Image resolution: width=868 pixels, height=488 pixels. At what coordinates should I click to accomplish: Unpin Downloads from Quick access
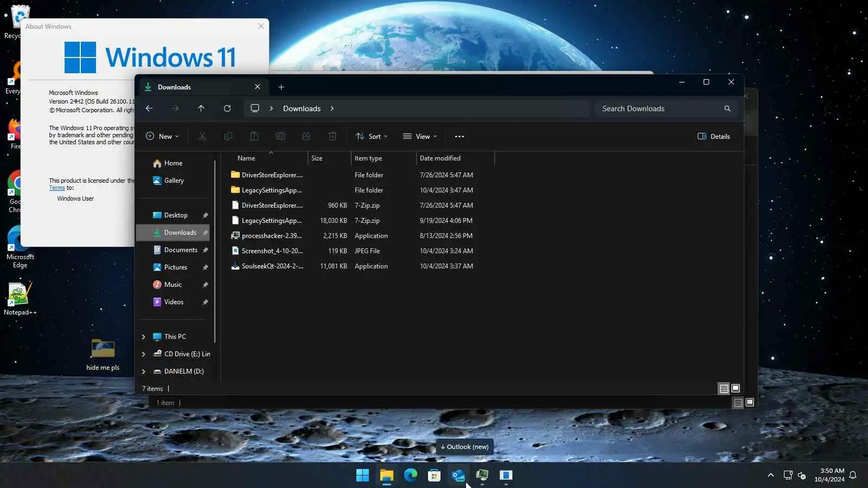tap(205, 233)
